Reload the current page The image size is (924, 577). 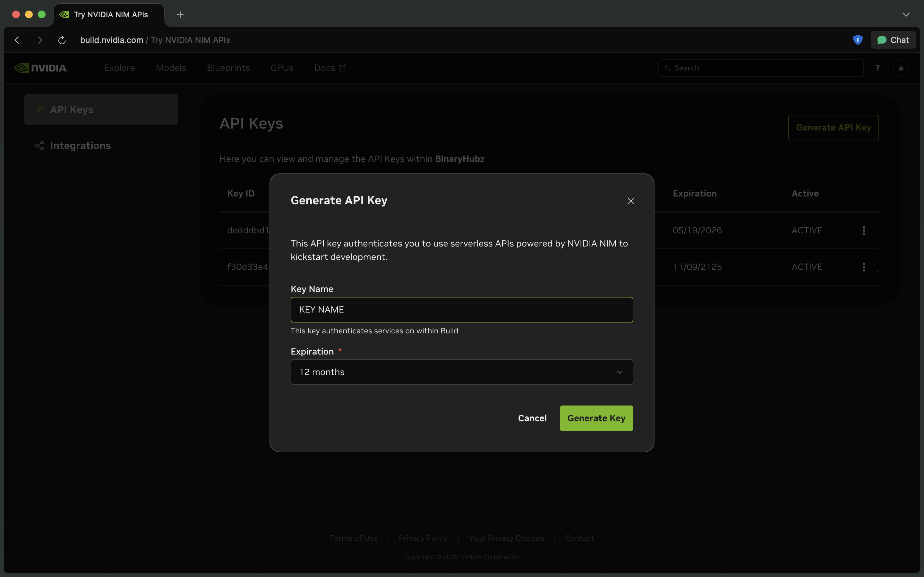[x=62, y=40]
